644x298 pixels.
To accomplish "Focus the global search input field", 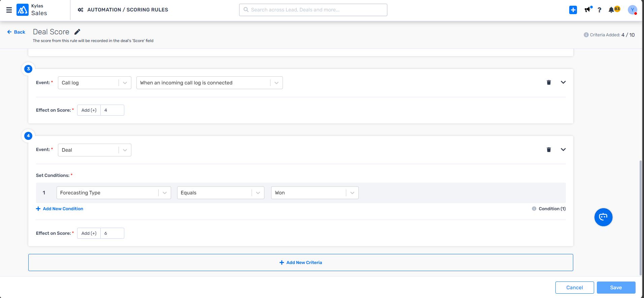I will click(x=313, y=10).
